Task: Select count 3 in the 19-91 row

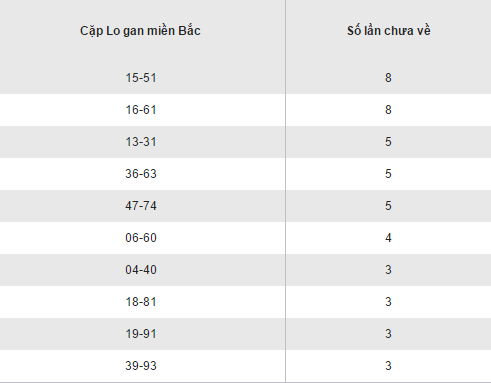Action: click(388, 334)
